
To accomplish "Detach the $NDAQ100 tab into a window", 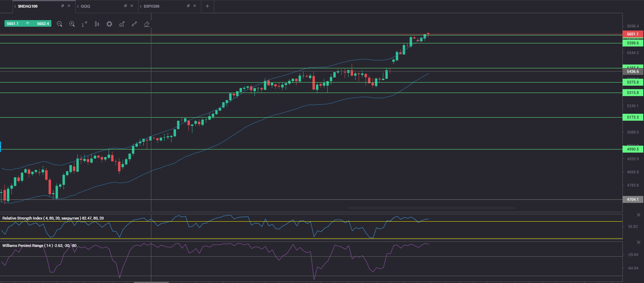I will [62, 6].
